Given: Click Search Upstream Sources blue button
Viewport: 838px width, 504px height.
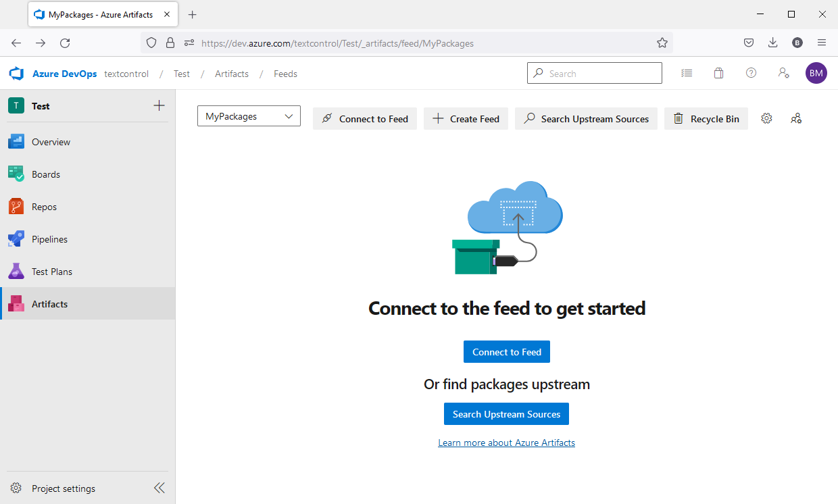Looking at the screenshot, I should [x=506, y=413].
